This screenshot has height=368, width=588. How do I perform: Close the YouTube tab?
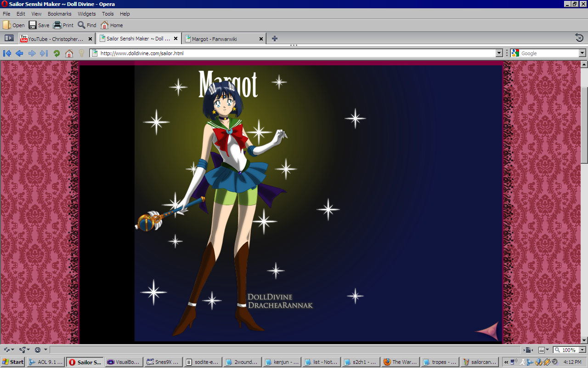[90, 39]
